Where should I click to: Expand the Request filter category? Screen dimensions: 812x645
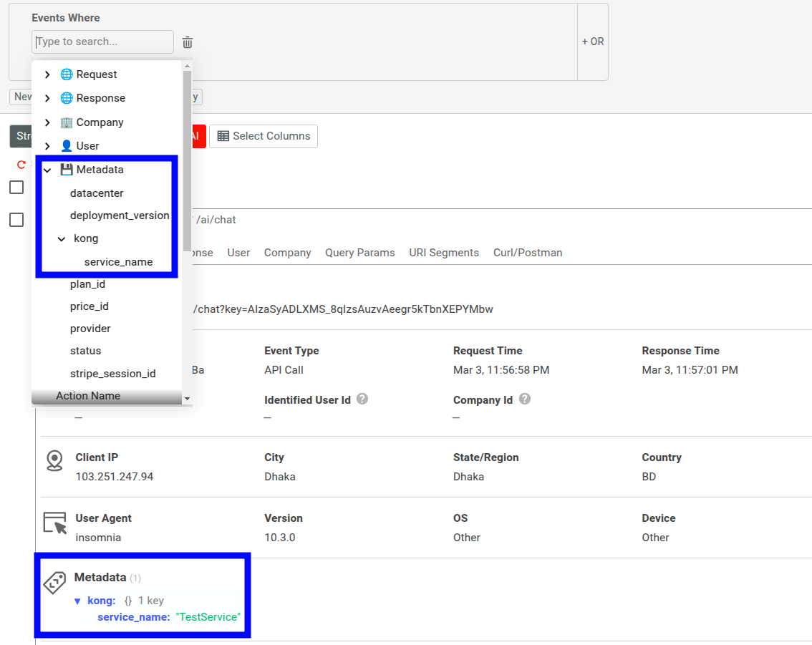(47, 74)
